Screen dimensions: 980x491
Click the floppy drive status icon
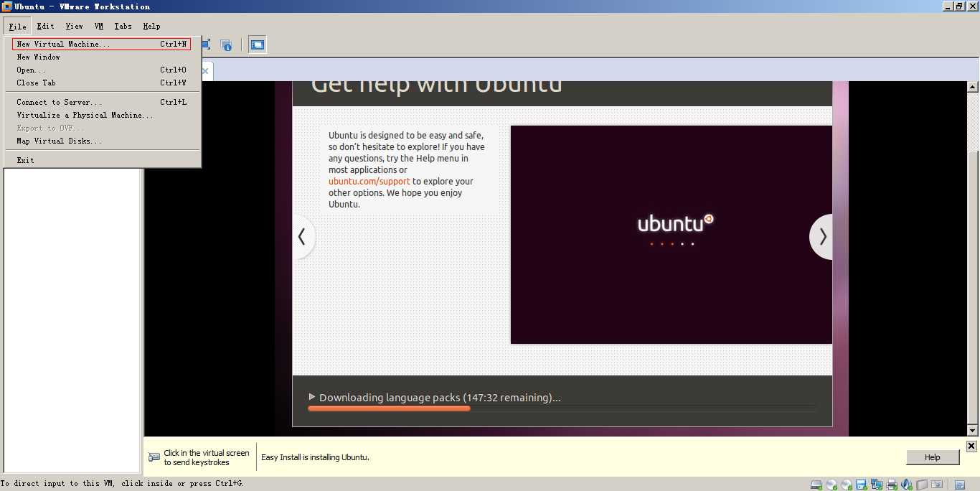(x=861, y=485)
